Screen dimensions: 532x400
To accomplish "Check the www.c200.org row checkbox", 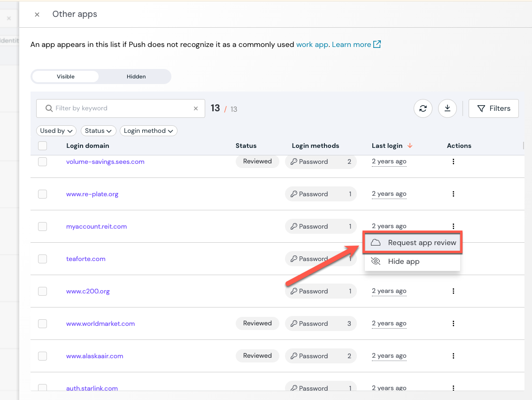I will click(x=42, y=291).
